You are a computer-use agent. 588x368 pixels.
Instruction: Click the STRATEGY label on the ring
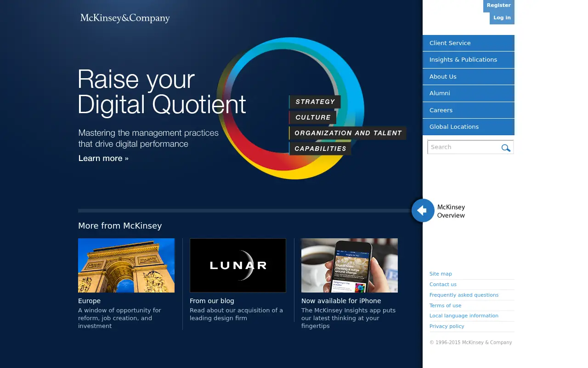coord(315,102)
